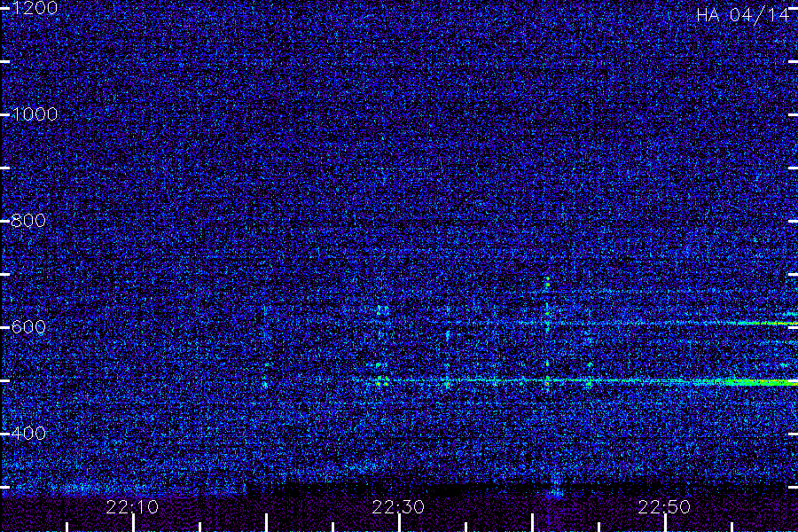Click the 1200 frequency axis label
798x532 pixels.
click(x=34, y=8)
